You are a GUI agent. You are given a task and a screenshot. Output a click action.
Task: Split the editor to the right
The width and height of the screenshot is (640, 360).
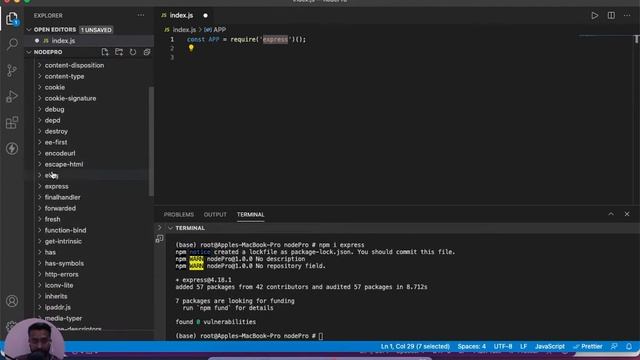click(x=611, y=16)
